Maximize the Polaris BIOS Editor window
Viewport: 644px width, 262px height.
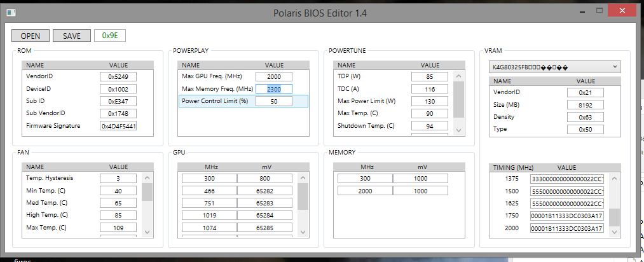589,11
